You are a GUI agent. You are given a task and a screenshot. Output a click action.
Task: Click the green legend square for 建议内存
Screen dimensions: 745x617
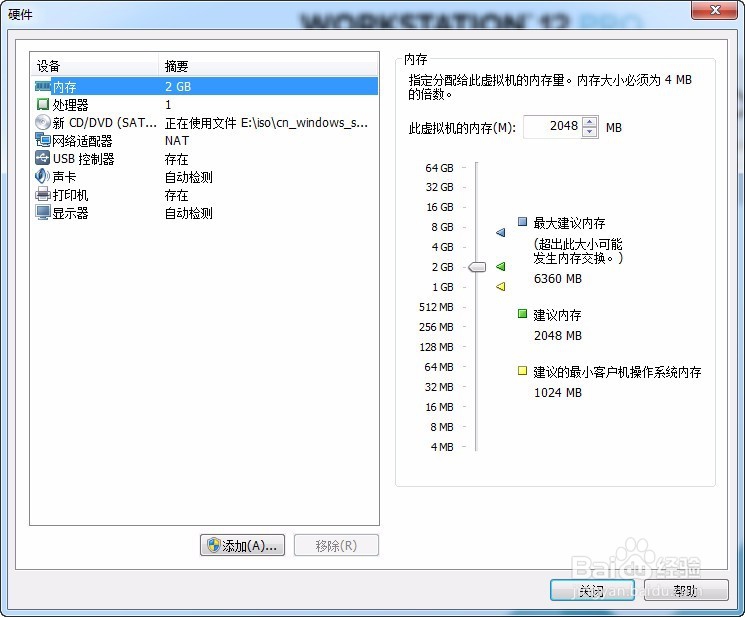(522, 313)
